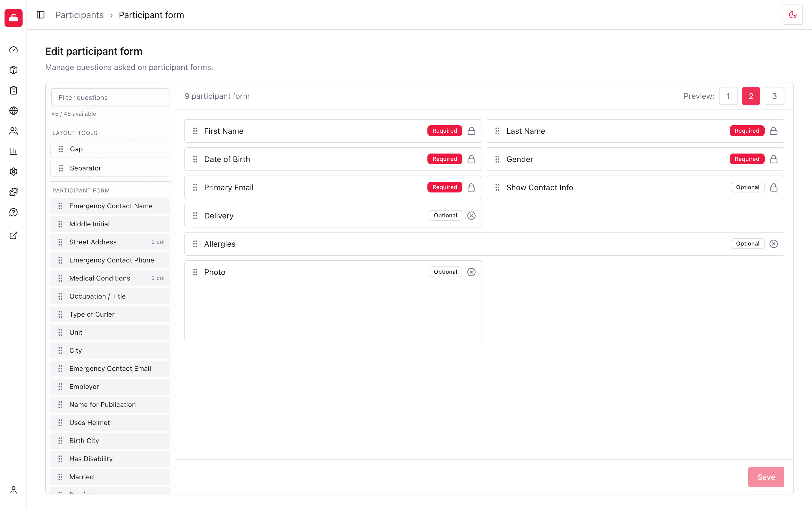Screen dimensions: 812x508
Task: Click the red curling stone app logo
Action: click(x=14, y=18)
